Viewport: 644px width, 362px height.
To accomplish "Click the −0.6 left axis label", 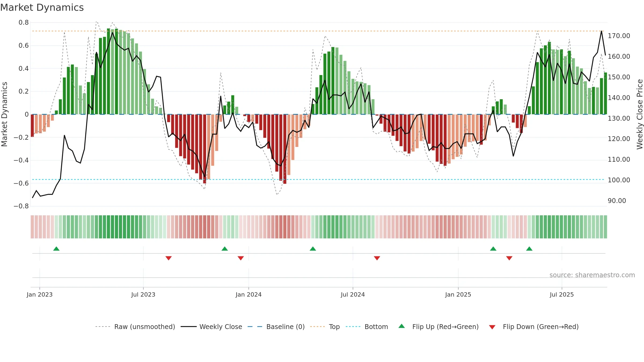I will click(21, 183).
